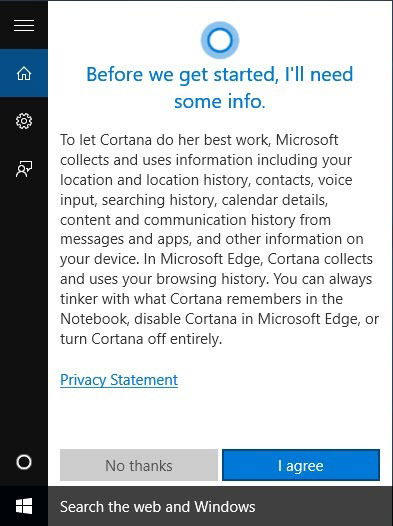The width and height of the screenshot is (393, 526).
Task: Click the words 'calendar details' in text
Action: (x=274, y=200)
